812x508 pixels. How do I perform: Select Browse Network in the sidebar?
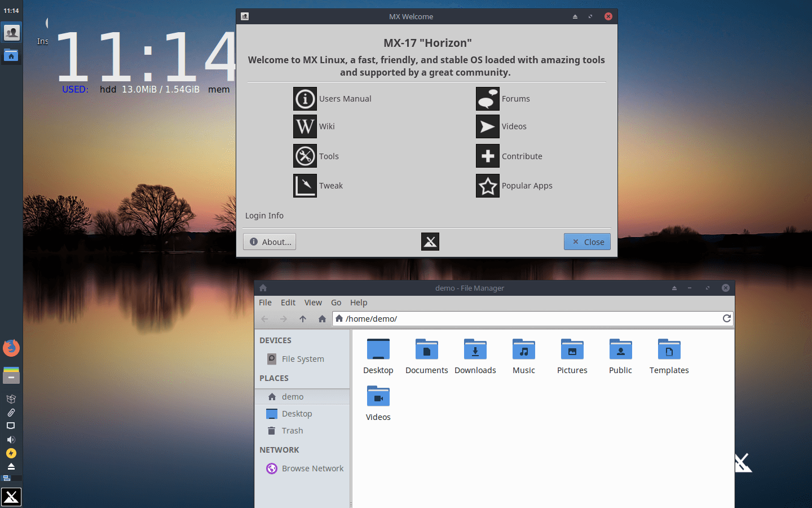(312, 468)
